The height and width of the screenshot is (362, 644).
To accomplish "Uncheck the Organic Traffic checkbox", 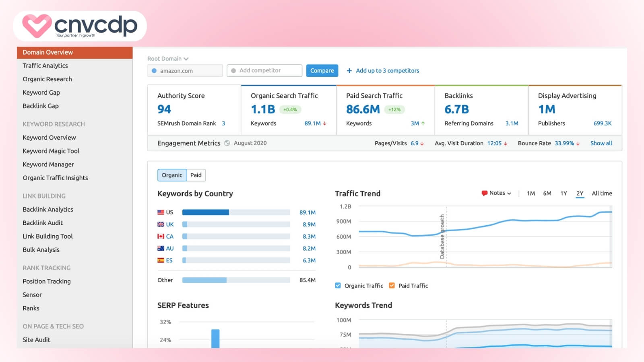I will [x=338, y=286].
